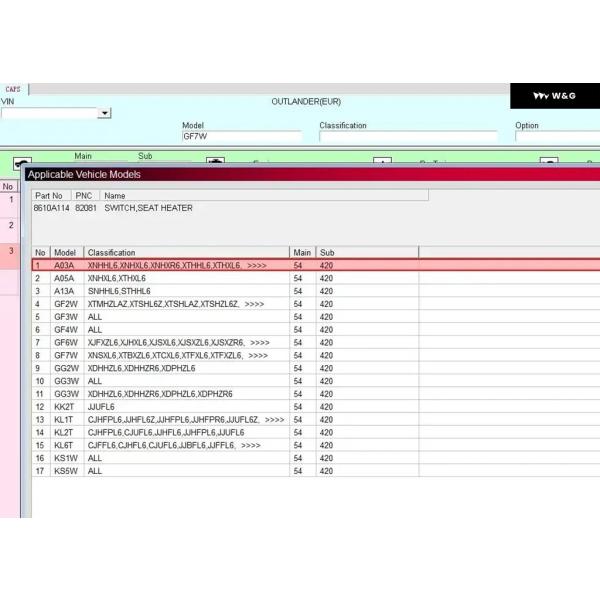Open the VIN dropdown arrow

(x=104, y=113)
